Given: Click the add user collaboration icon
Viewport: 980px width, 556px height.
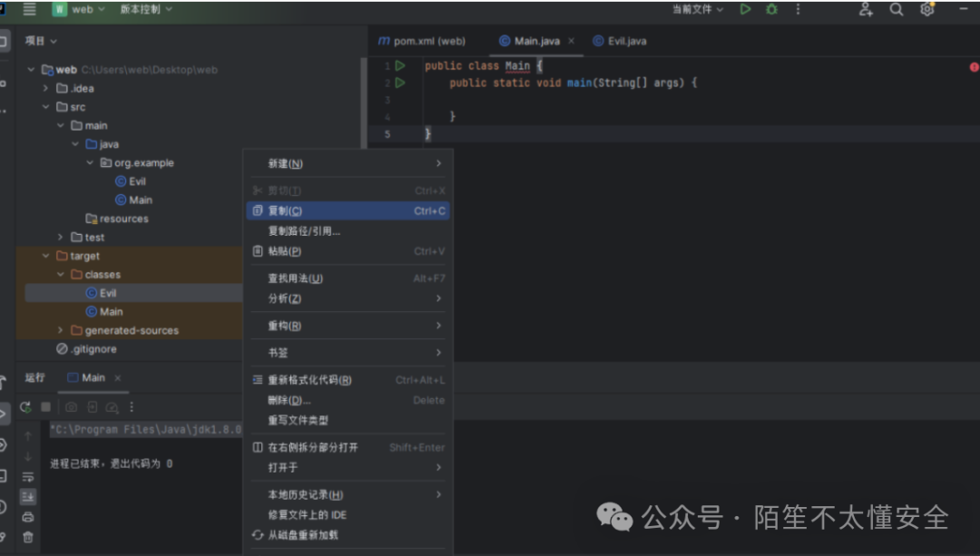Looking at the screenshot, I should [x=866, y=9].
